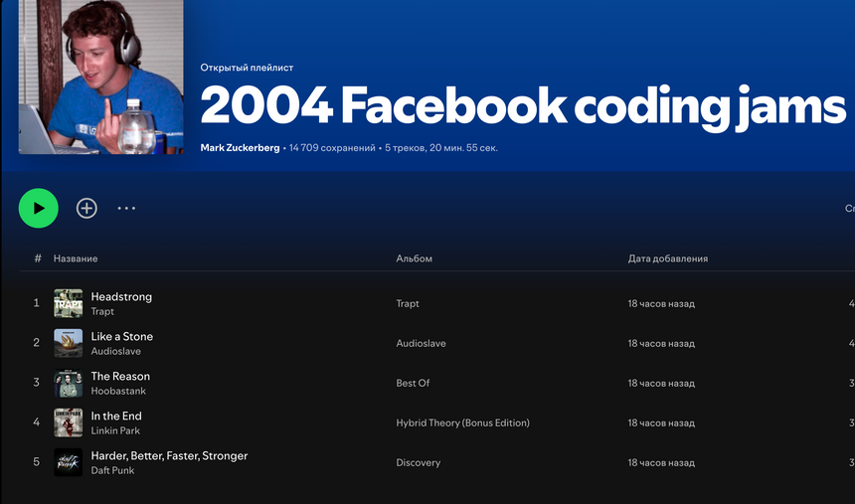The width and height of the screenshot is (855, 504).
Task: Click the In the End album cover thumbnail
Action: [x=69, y=422]
